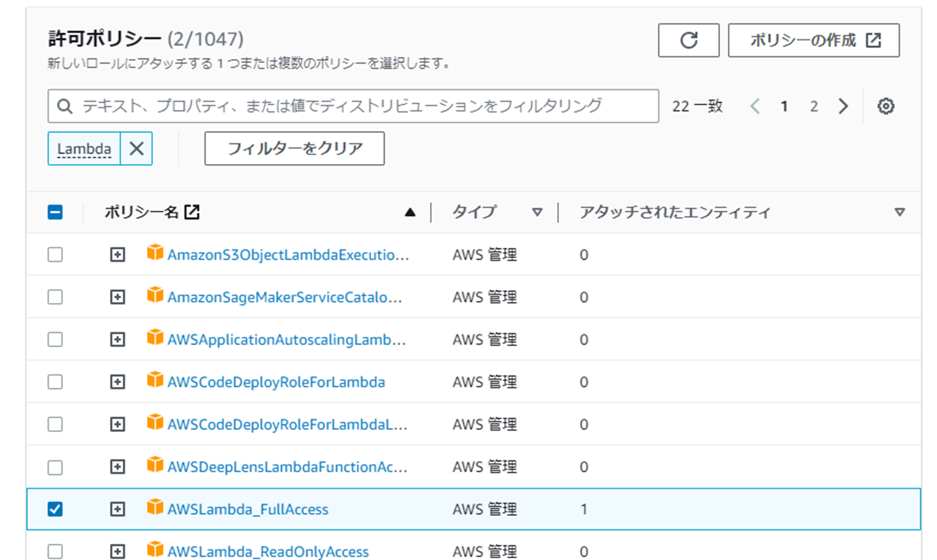Expand details for AWSLambda_ReadOnlyAccess row
The image size is (937, 560).
point(118,551)
